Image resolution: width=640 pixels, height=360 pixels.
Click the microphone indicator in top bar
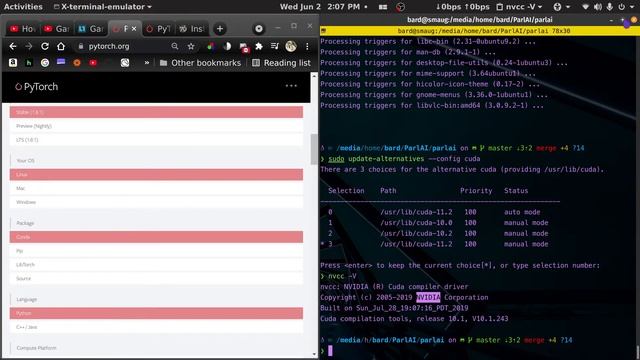pos(609,7)
